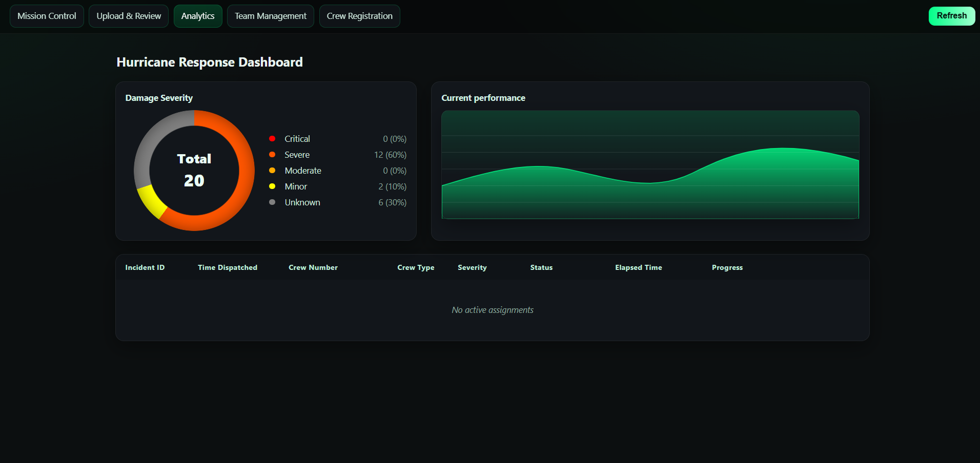
Task: Switch to the Mission Control tab
Action: 46,16
